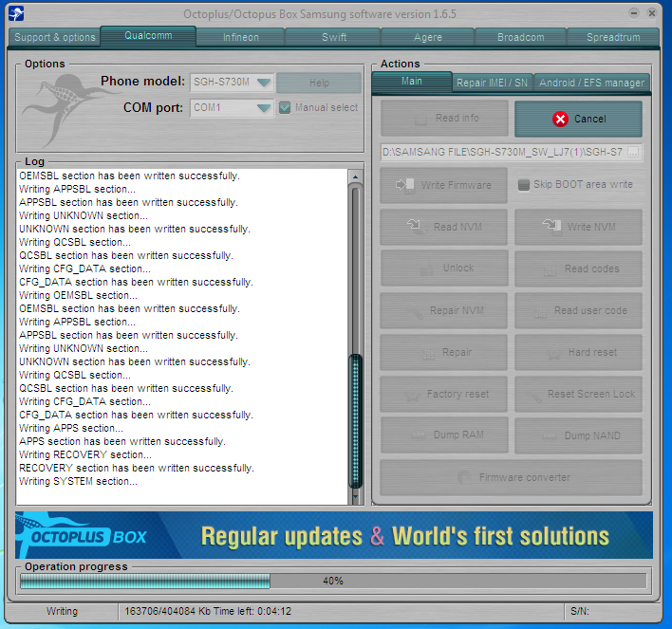Click 'Writing SYSTEM section...' log line
The width and height of the screenshot is (672, 629).
(x=78, y=482)
